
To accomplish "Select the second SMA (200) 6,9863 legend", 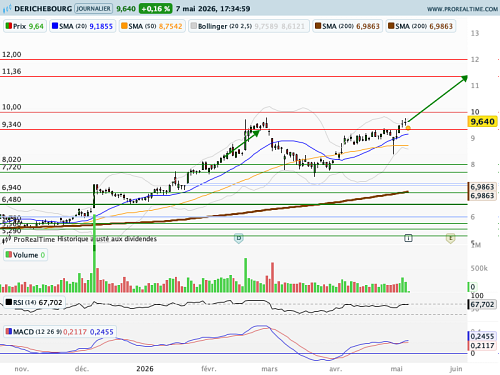I will point(421,26).
